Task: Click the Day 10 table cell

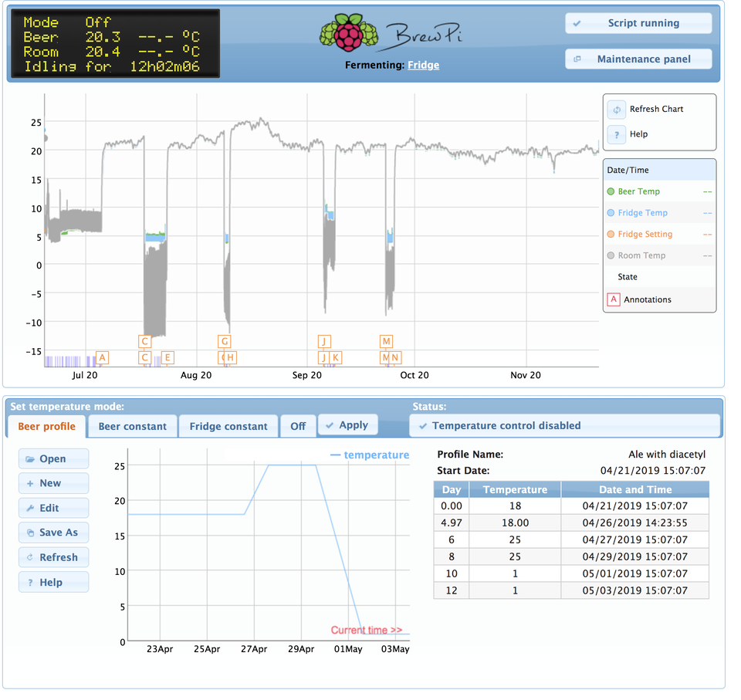Action: point(452,573)
